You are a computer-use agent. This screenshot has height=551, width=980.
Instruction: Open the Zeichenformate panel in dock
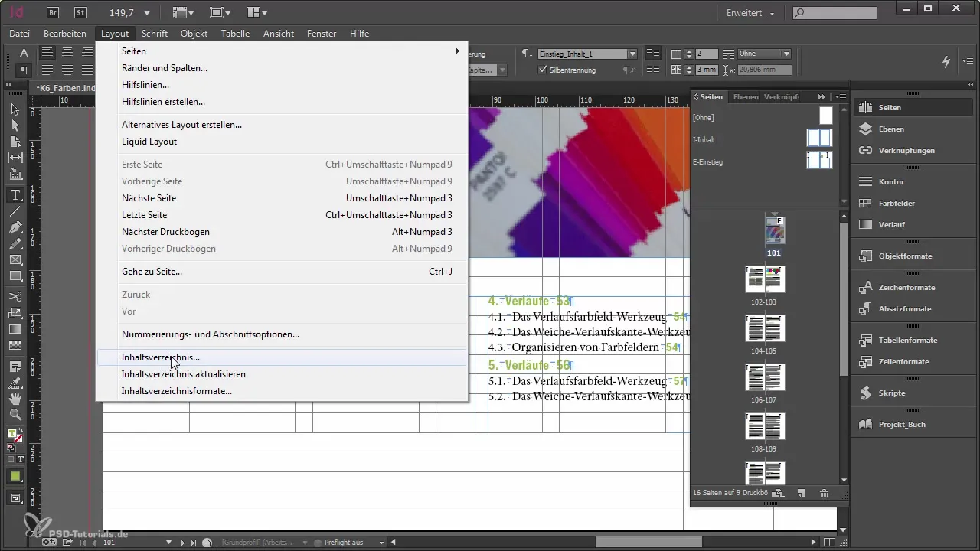point(906,288)
